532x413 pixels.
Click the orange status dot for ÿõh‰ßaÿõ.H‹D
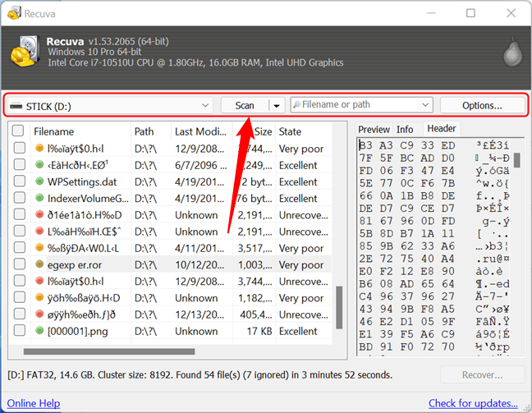click(39, 297)
